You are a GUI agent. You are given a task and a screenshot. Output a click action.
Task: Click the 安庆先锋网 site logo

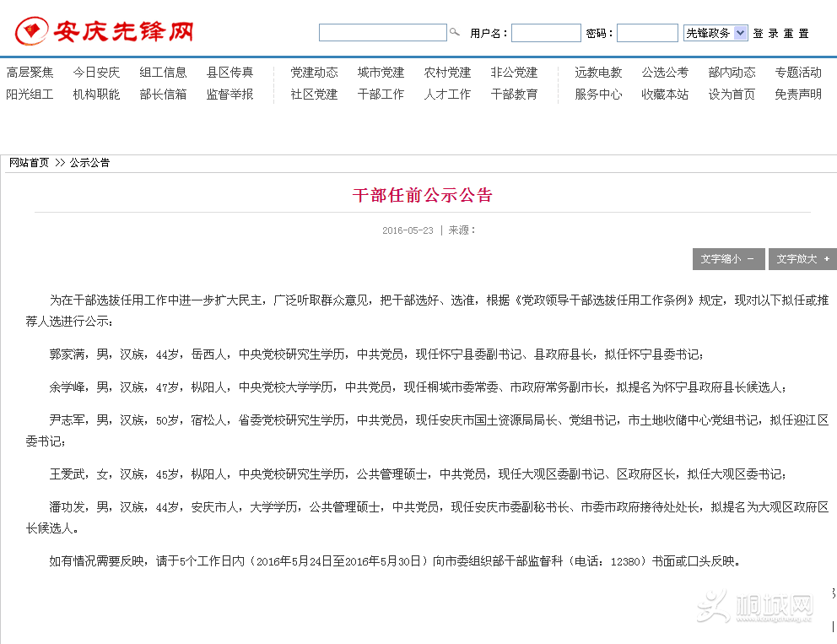click(105, 32)
